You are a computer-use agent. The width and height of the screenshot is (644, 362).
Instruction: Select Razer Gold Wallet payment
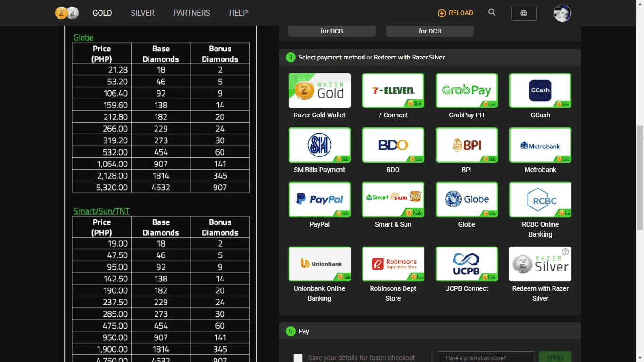tap(320, 90)
